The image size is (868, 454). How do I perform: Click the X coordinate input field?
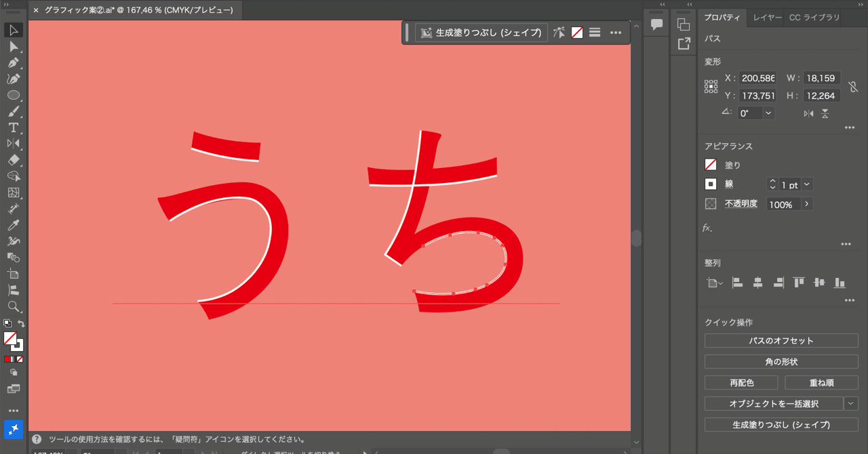(x=758, y=78)
